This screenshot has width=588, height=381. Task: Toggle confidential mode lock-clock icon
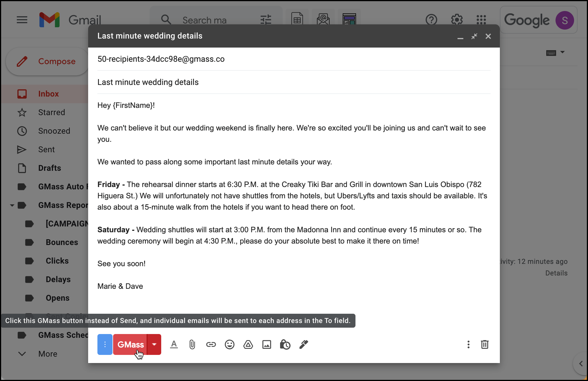[x=285, y=344]
